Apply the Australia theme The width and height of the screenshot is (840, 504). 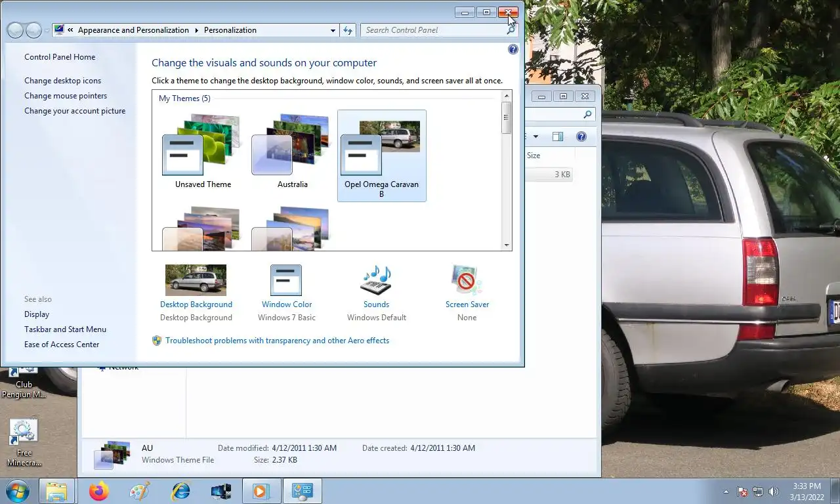(x=292, y=150)
